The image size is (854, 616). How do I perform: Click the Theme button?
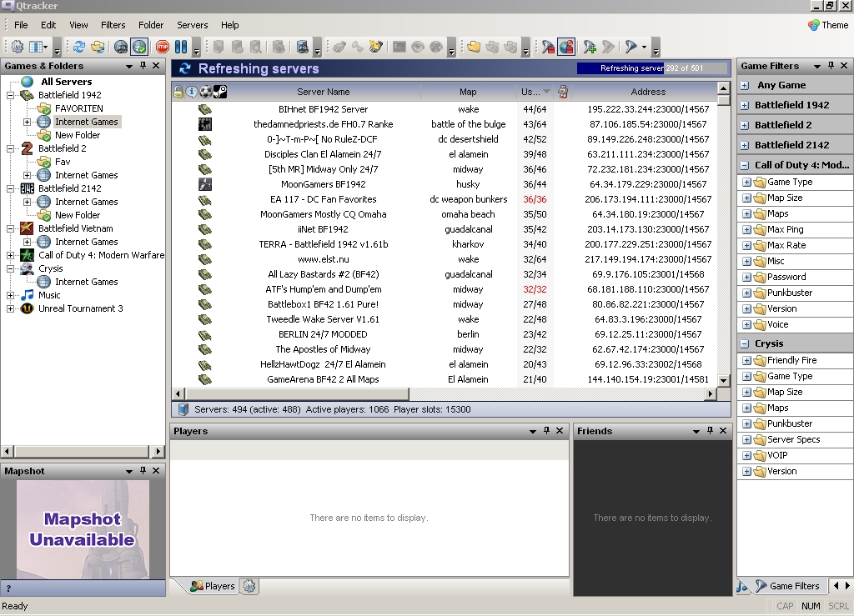tap(827, 25)
